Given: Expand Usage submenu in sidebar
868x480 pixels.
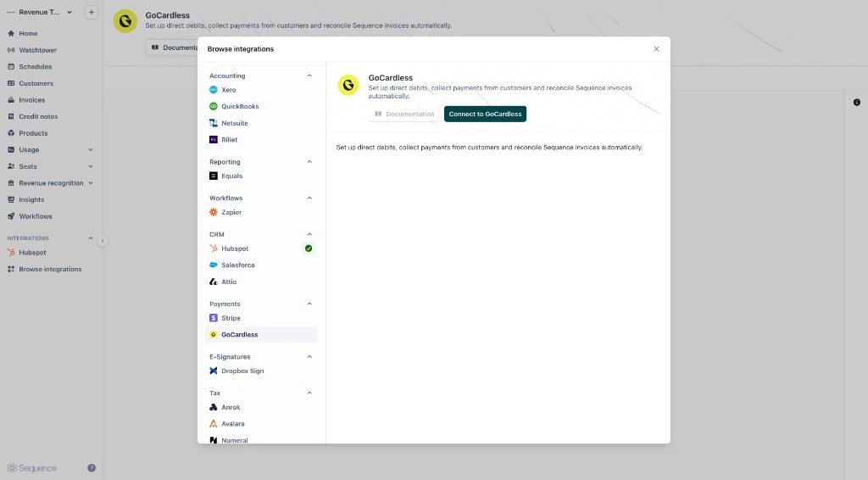Looking at the screenshot, I should tap(90, 150).
